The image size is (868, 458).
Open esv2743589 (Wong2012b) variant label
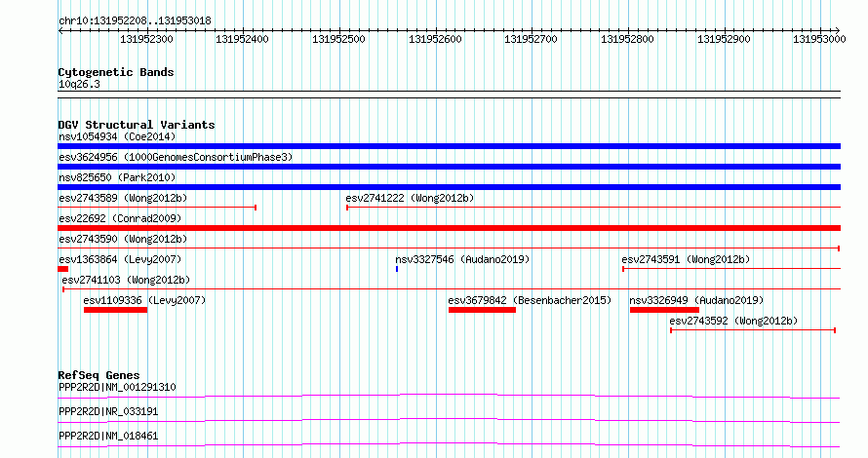123,198
